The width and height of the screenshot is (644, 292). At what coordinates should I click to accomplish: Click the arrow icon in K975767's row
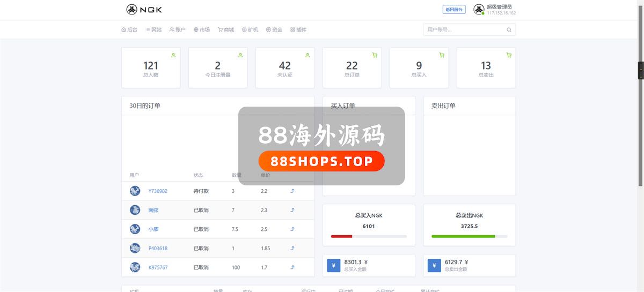pyautogui.click(x=292, y=267)
